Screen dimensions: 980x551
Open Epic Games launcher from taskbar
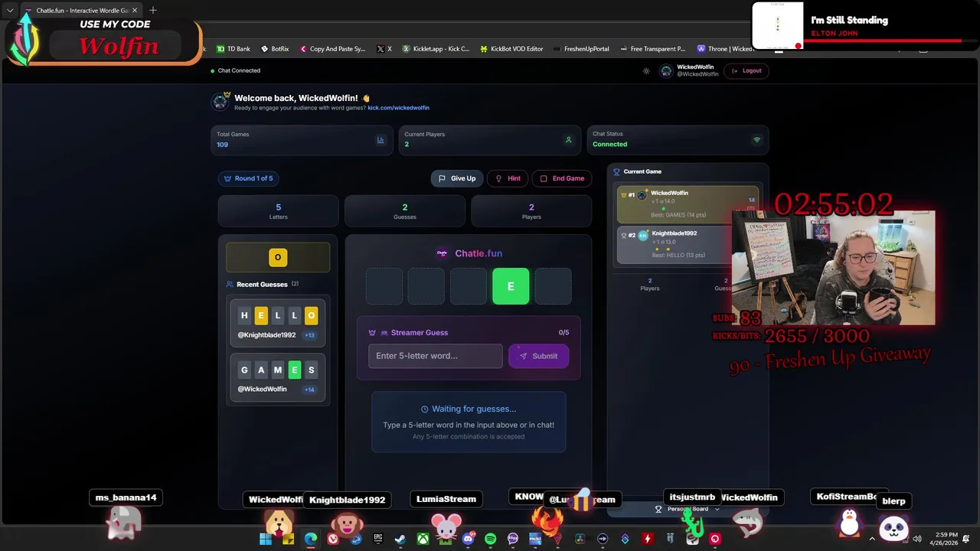tap(377, 539)
